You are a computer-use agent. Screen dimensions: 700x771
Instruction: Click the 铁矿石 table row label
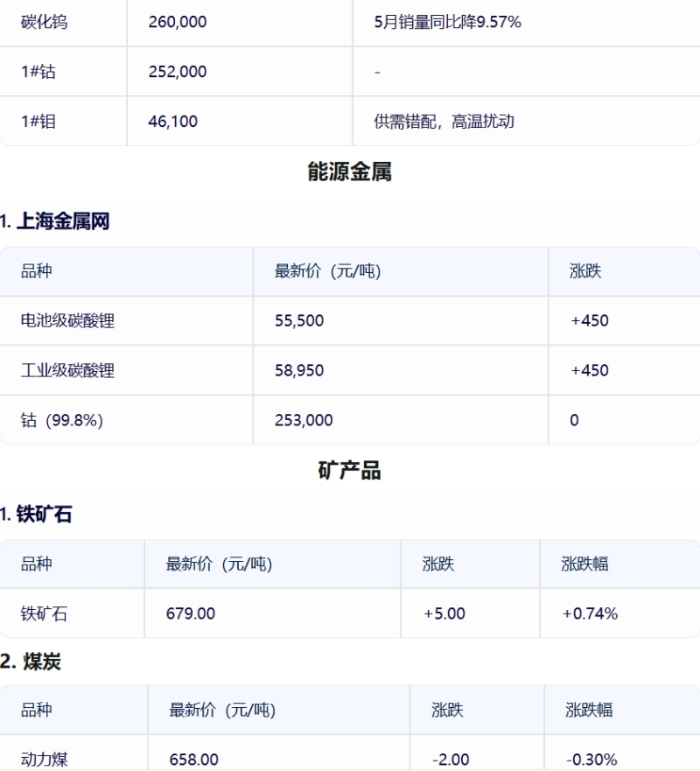tap(45, 613)
